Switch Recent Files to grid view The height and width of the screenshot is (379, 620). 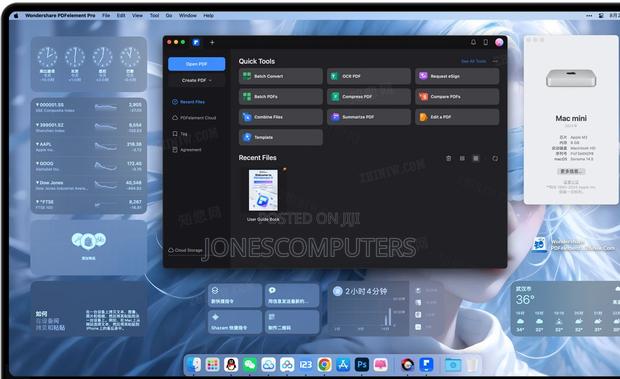(476, 158)
